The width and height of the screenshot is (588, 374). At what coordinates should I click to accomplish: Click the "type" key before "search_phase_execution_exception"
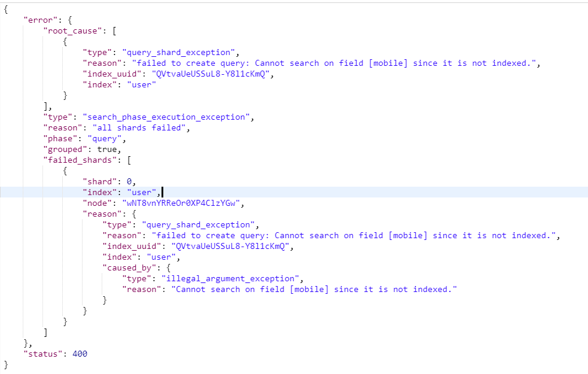[x=58, y=117]
